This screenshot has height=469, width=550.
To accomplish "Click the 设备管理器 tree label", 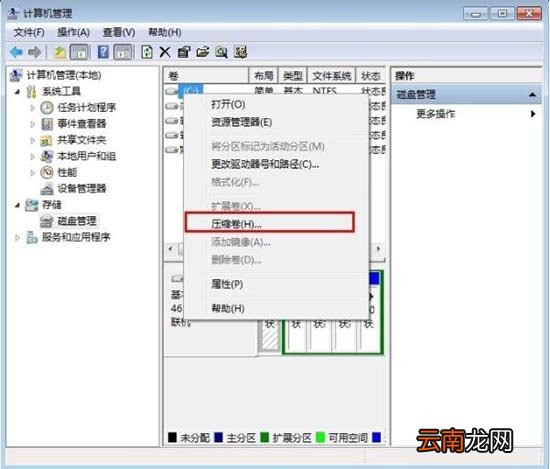I will (x=82, y=189).
